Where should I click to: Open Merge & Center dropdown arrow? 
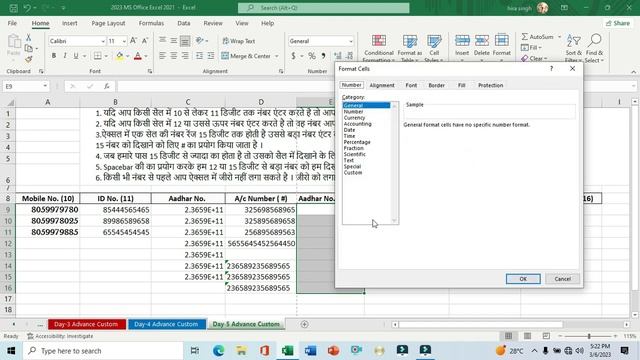(x=277, y=56)
